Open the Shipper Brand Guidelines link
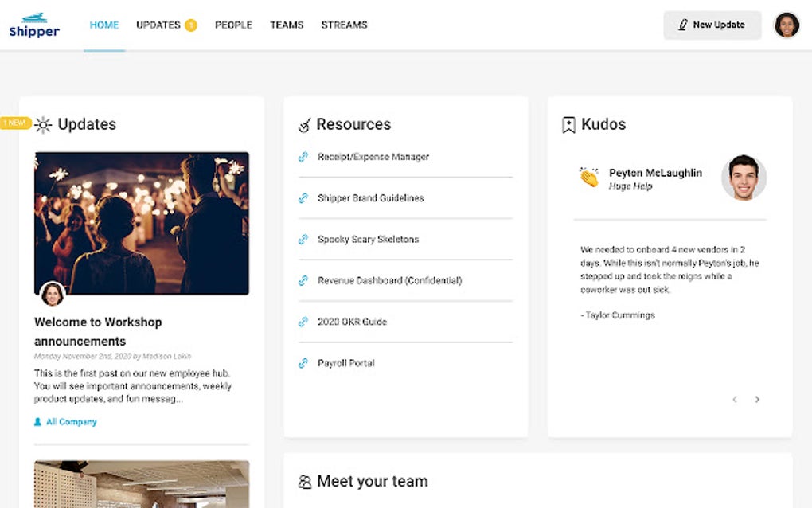 [370, 198]
